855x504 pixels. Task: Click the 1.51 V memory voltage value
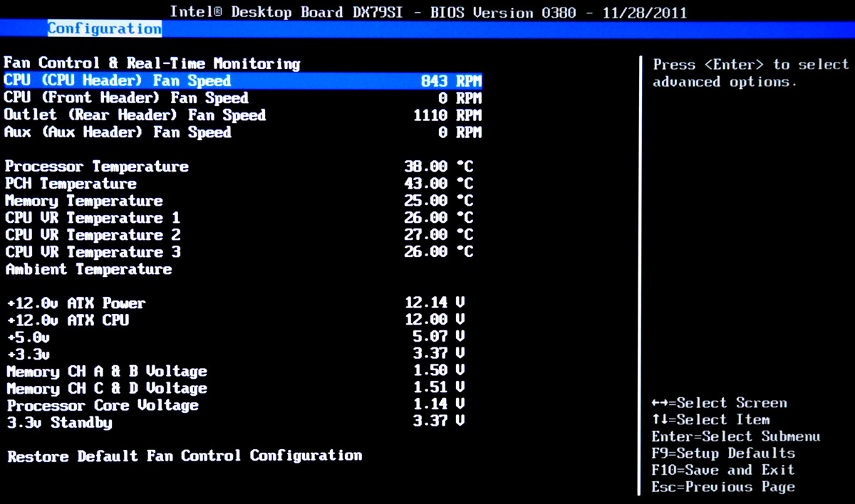point(439,389)
